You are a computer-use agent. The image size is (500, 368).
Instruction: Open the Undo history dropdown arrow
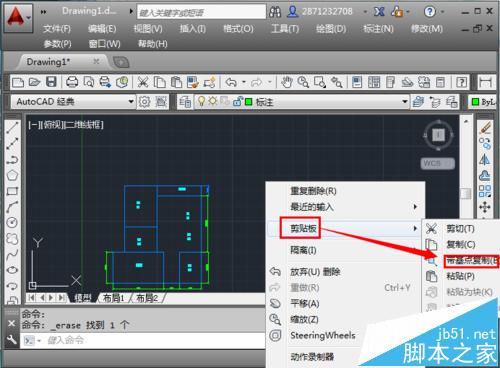pos(244,82)
